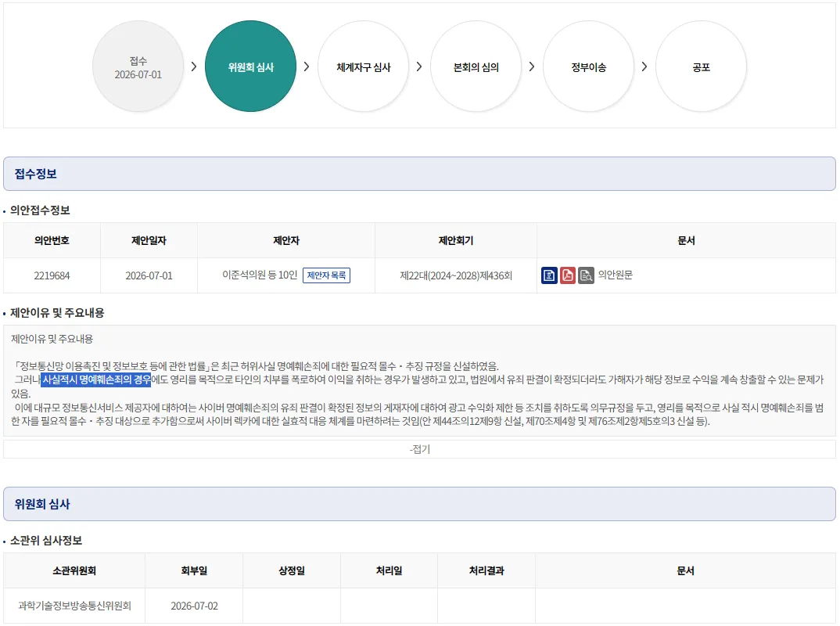
Task: Click the 회부일 column header
Action: coord(194,570)
